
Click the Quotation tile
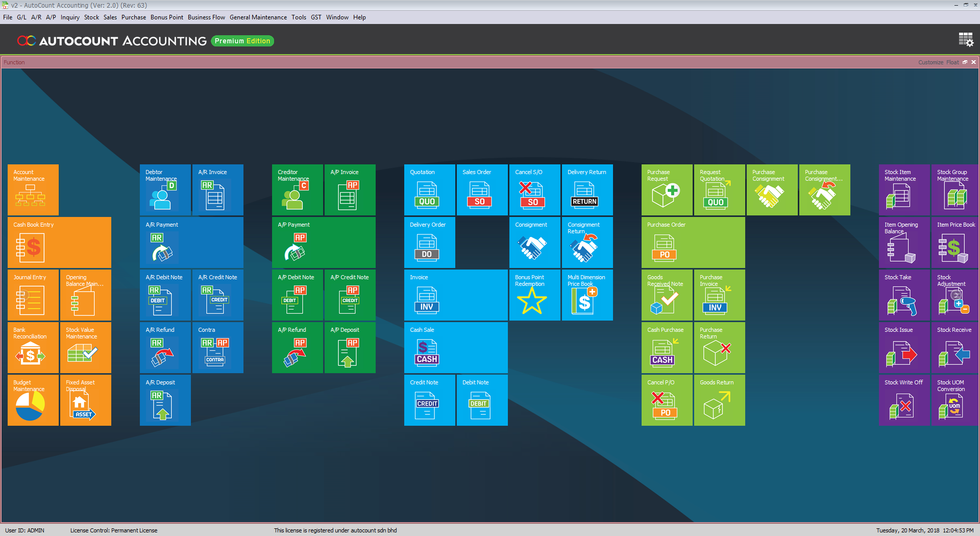429,190
